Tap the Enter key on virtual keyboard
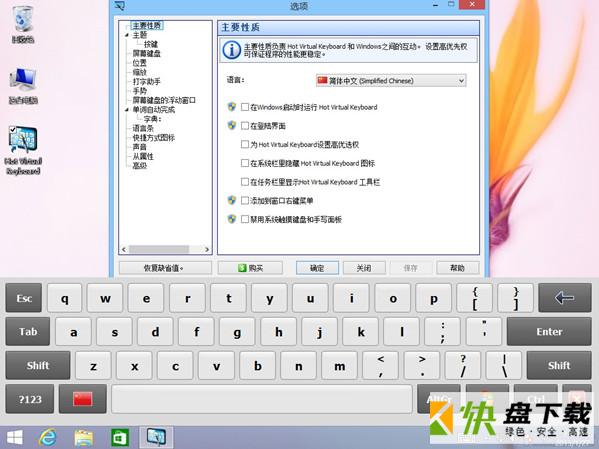The width and height of the screenshot is (599, 449). (x=549, y=332)
